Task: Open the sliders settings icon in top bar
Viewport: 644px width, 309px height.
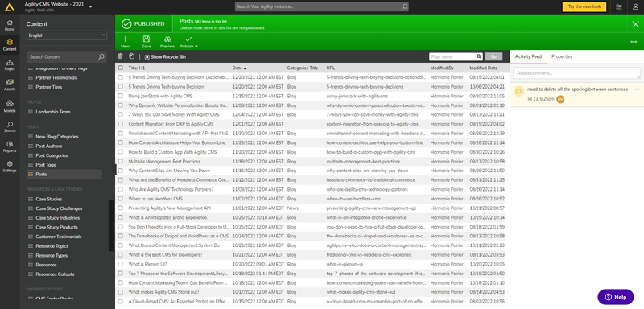Action: 619,6
